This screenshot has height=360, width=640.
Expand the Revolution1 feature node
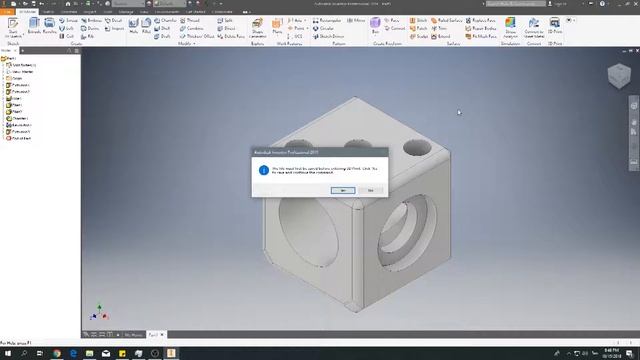(x=3, y=125)
